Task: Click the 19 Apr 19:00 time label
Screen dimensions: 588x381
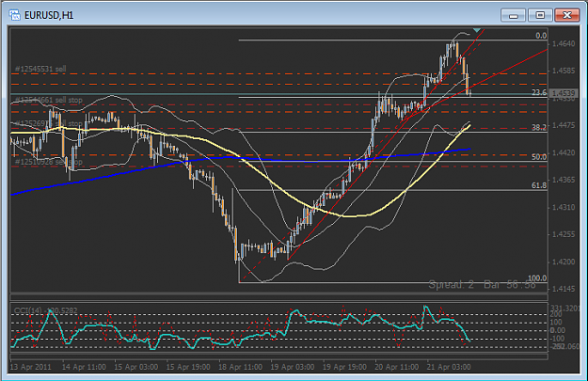Action: click(x=344, y=367)
